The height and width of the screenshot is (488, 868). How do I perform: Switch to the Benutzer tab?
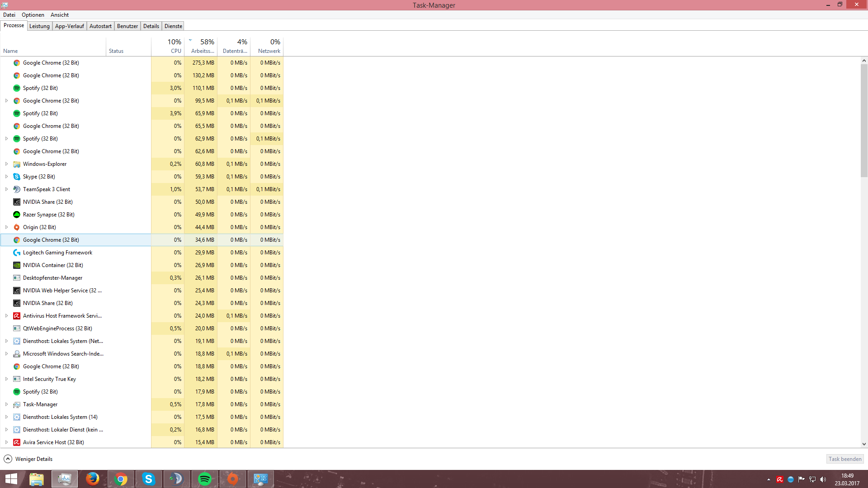pos(127,26)
